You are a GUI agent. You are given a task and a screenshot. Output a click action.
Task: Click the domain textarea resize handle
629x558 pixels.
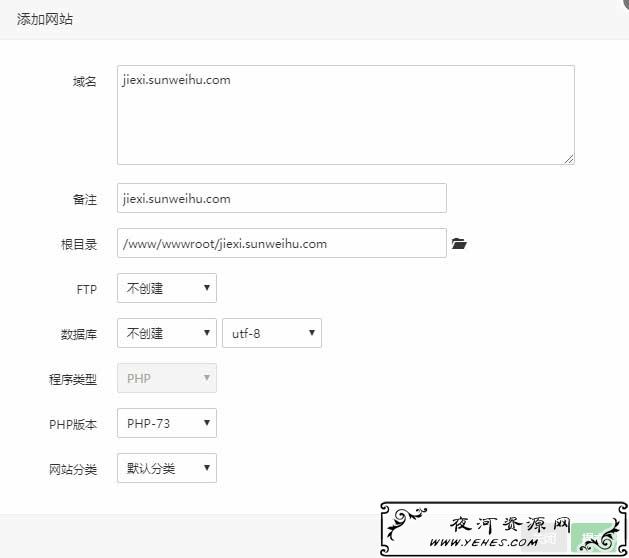pyautogui.click(x=569, y=159)
